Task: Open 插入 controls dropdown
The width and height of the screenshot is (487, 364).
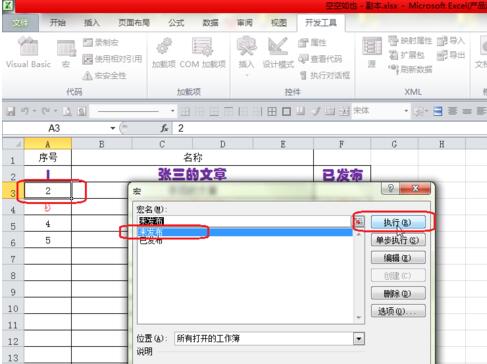Action: pos(246,56)
